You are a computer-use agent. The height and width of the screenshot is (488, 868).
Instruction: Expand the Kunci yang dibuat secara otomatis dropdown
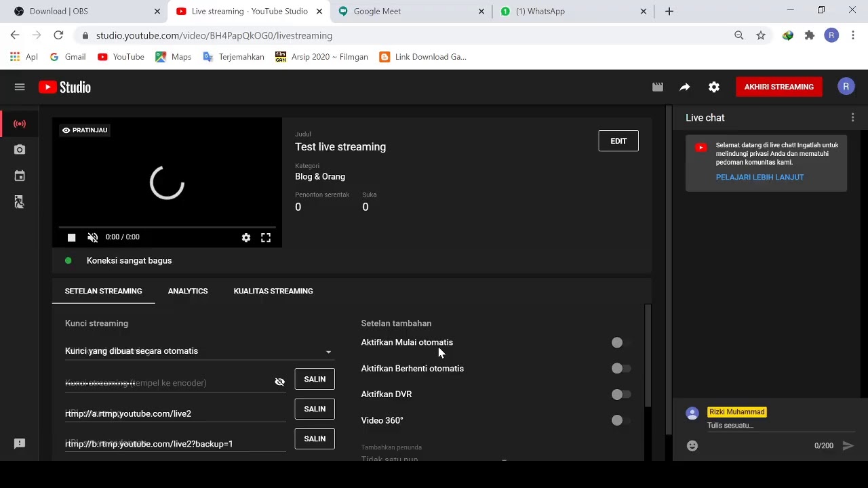click(199, 351)
